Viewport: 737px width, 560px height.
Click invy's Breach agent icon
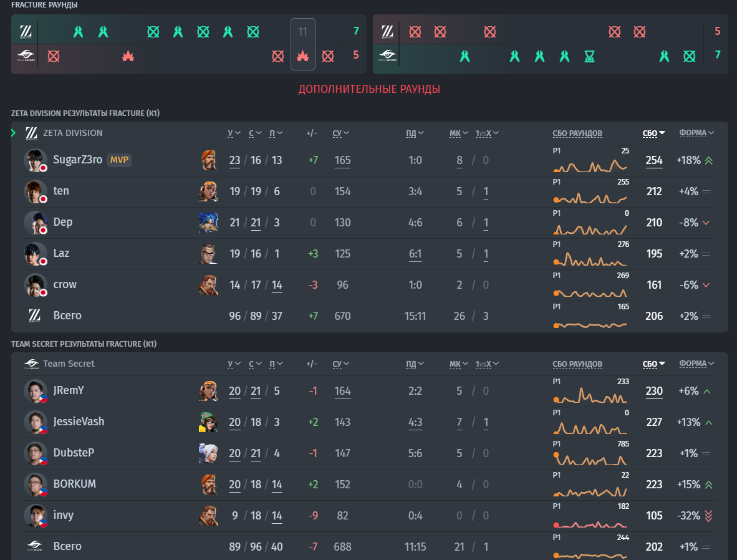click(x=208, y=515)
